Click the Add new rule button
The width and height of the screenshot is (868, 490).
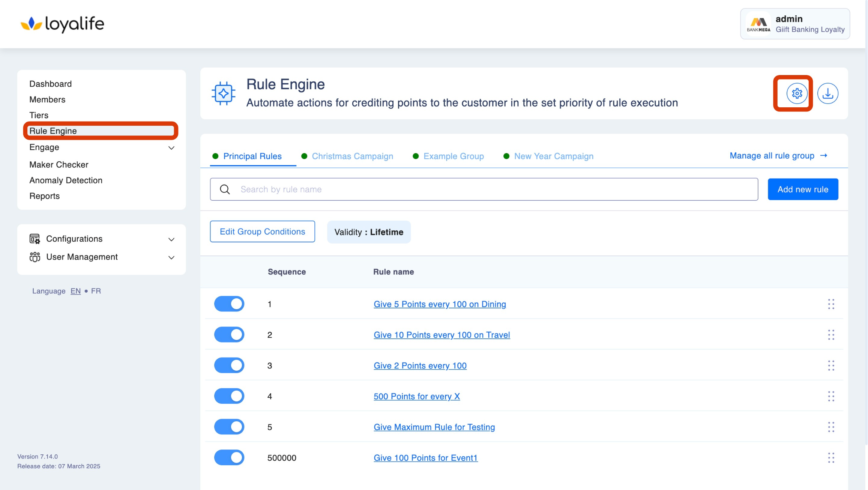803,189
